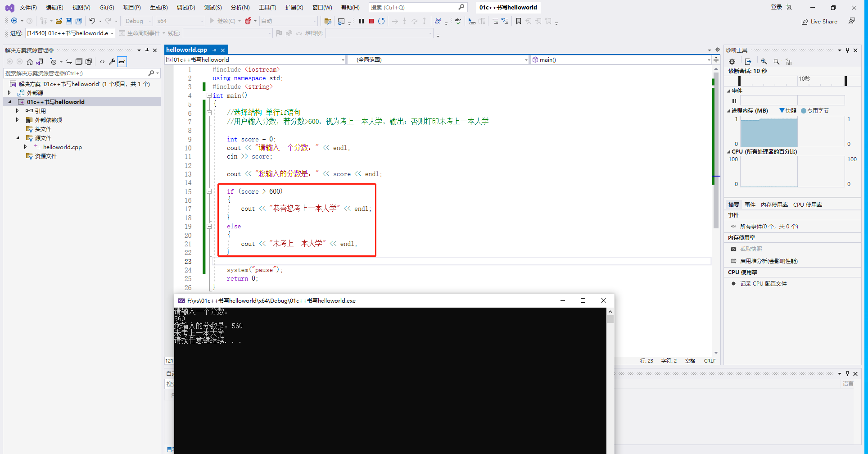Click the Collapse All icon in Solution Explorer
The width and height of the screenshot is (868, 454).
tap(79, 62)
